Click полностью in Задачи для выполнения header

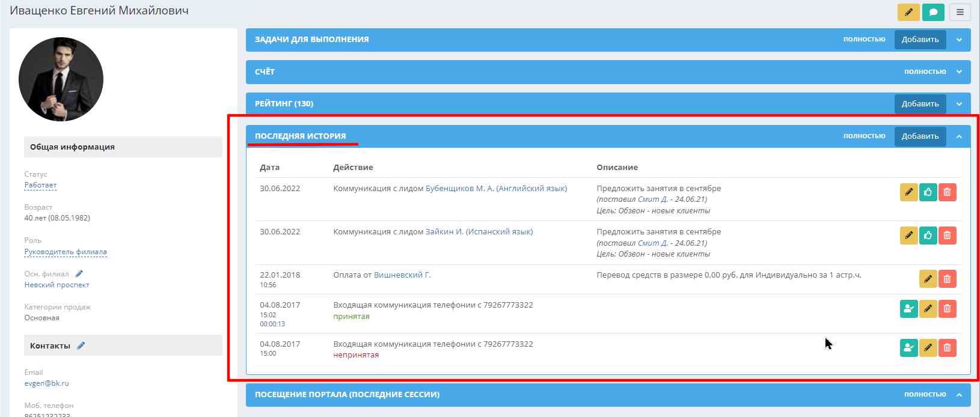coord(864,39)
